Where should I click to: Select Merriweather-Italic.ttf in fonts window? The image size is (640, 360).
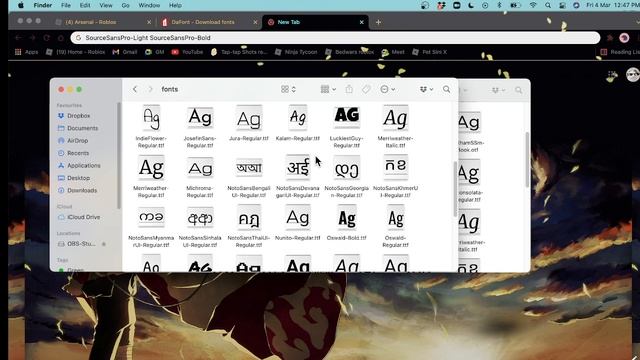pos(395,127)
